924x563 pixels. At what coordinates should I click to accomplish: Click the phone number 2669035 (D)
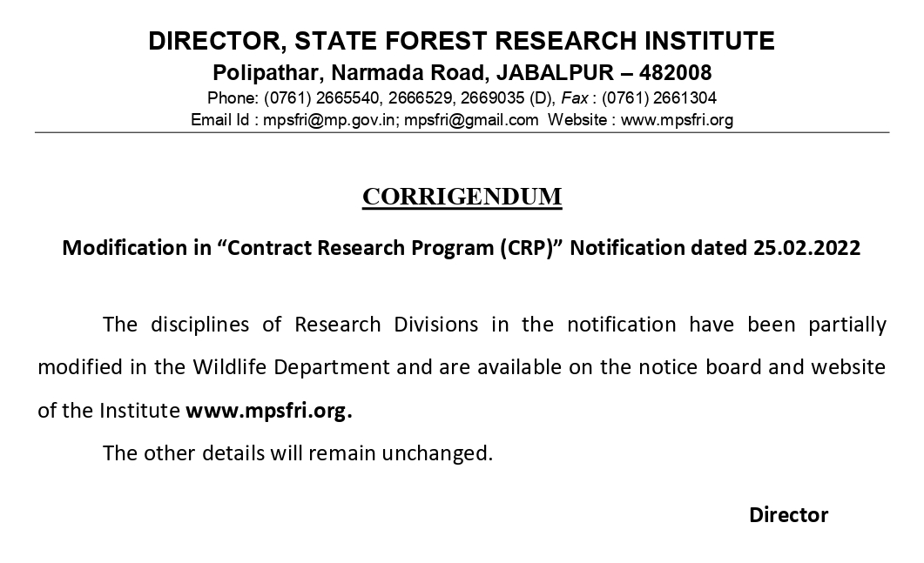point(508,97)
